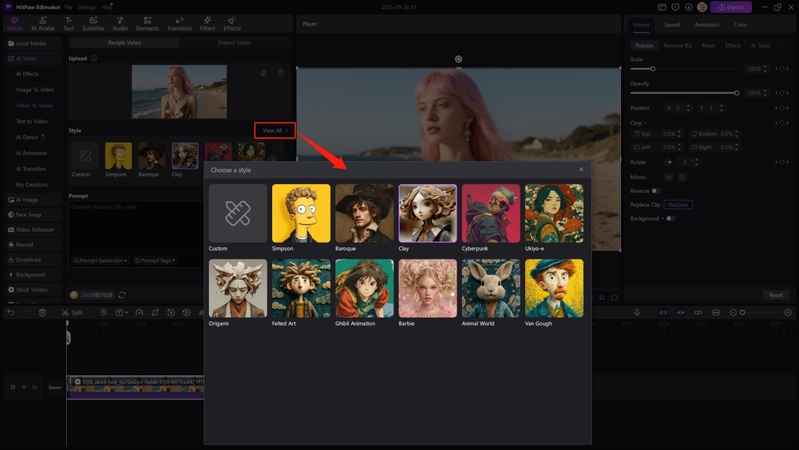Click View All styles expander
Image resolution: width=799 pixels, height=450 pixels.
[274, 130]
